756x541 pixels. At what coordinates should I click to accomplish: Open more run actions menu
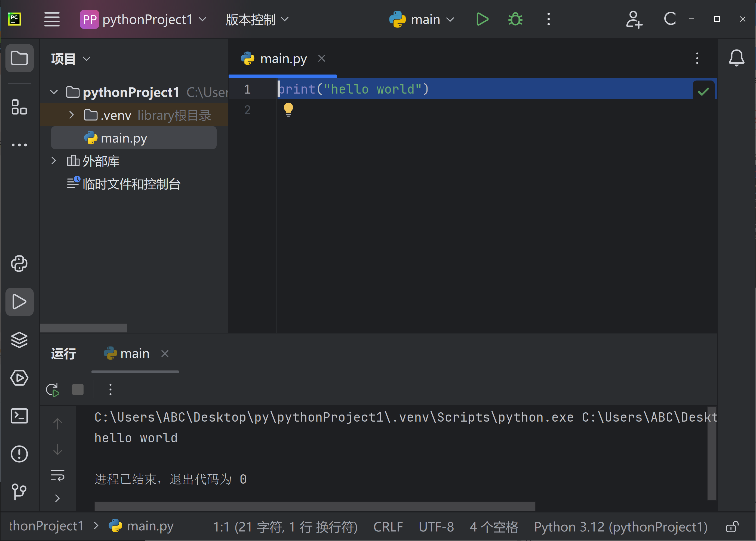[x=548, y=19]
